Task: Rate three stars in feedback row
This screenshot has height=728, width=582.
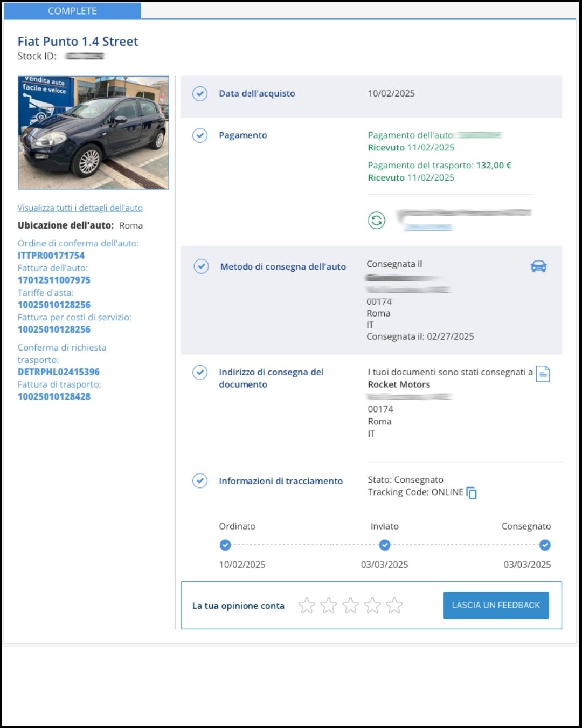Action: tap(350, 606)
